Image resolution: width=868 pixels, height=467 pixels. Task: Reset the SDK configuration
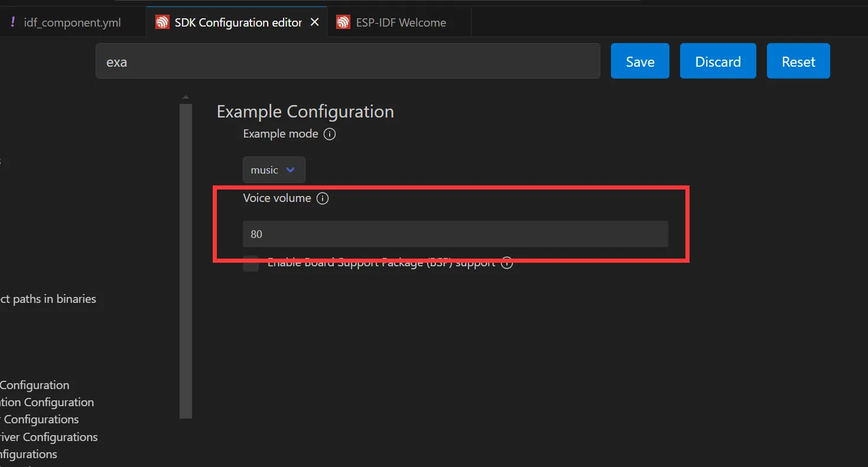point(798,61)
